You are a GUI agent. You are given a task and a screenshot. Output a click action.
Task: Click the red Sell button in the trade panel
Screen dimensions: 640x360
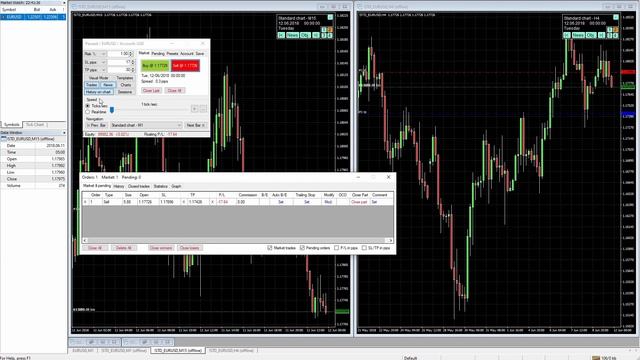click(185, 66)
